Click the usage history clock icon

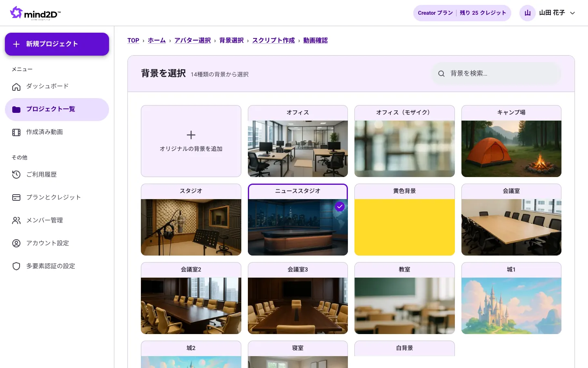point(16,175)
